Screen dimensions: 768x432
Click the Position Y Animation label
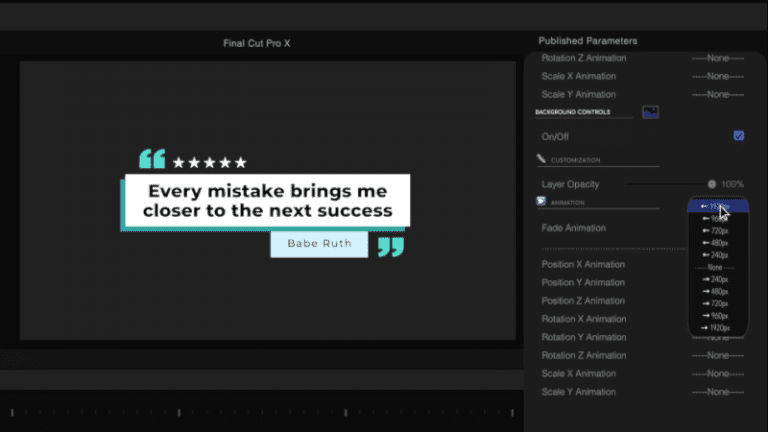583,283
